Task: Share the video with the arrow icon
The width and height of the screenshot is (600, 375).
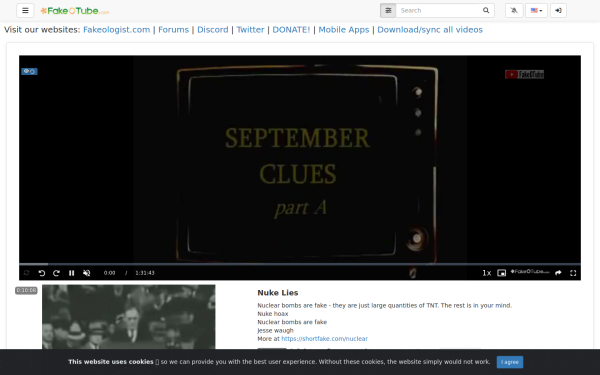Action: (x=558, y=273)
